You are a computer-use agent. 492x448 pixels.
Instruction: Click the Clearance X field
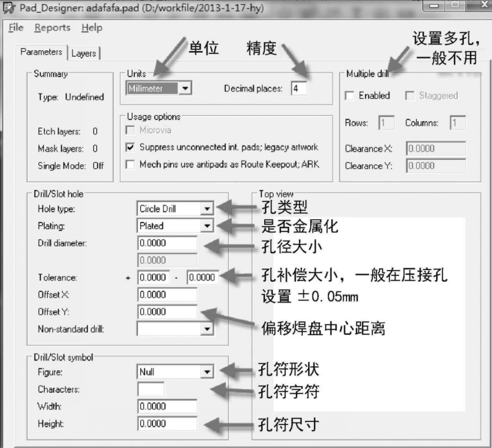point(436,149)
